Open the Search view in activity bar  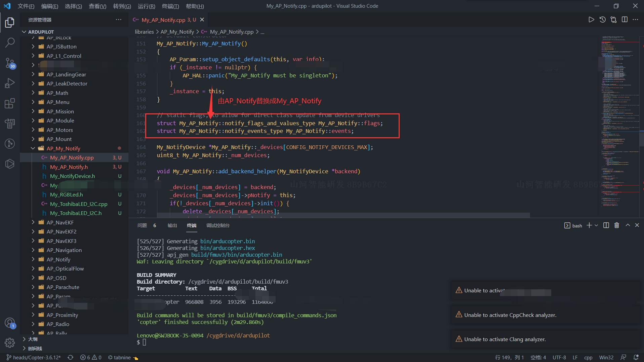(x=10, y=42)
